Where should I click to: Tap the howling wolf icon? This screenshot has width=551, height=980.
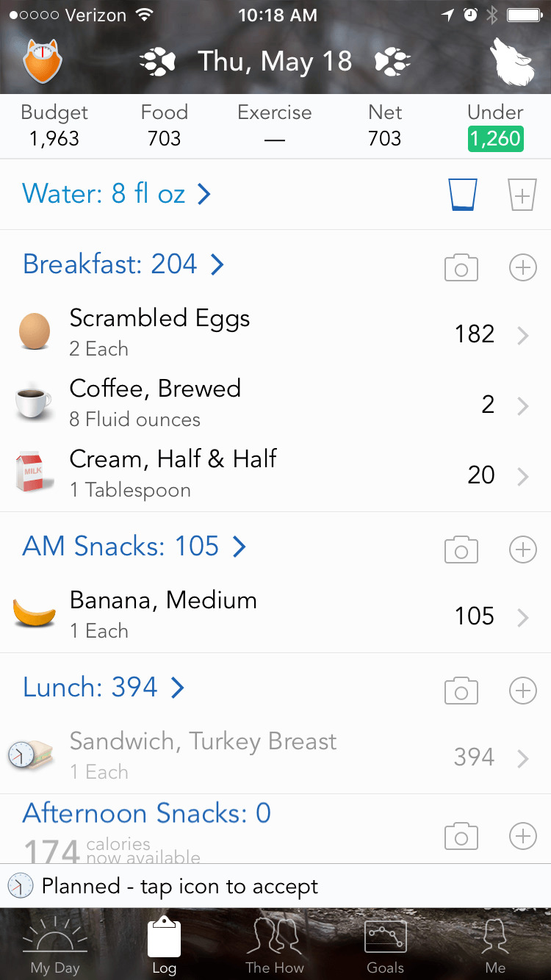pyautogui.click(x=514, y=62)
